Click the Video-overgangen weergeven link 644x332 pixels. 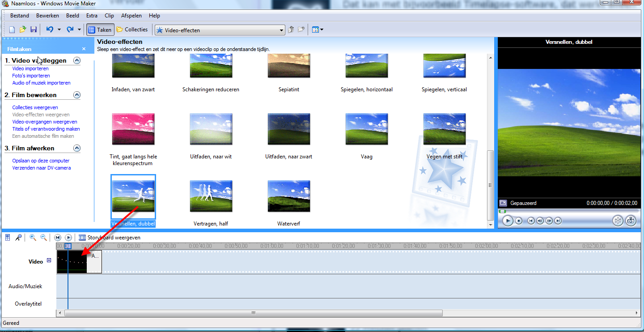pyautogui.click(x=45, y=122)
